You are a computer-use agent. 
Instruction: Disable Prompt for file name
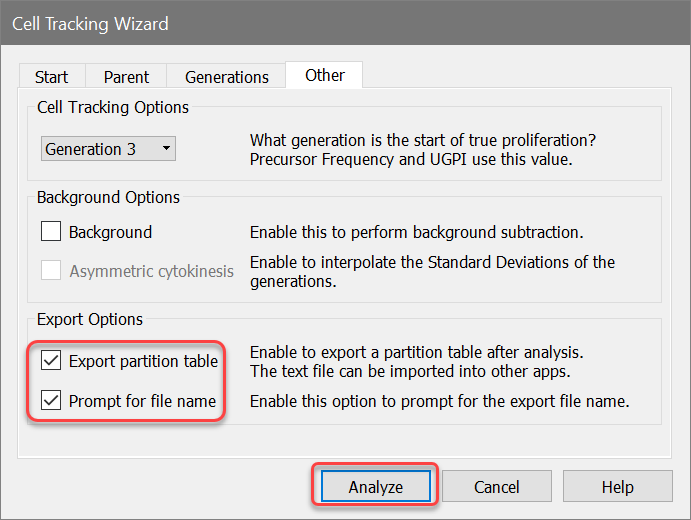tap(52, 402)
